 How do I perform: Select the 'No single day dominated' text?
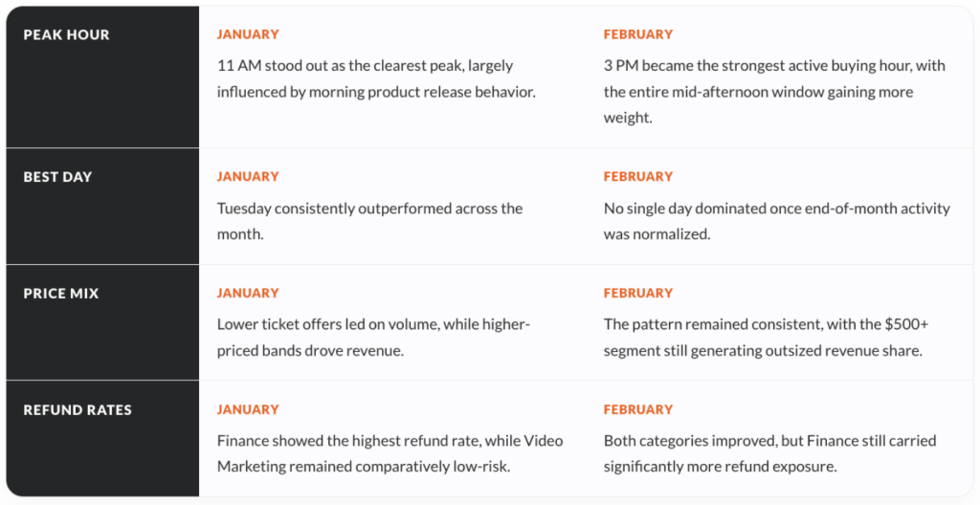pyautogui.click(x=776, y=221)
